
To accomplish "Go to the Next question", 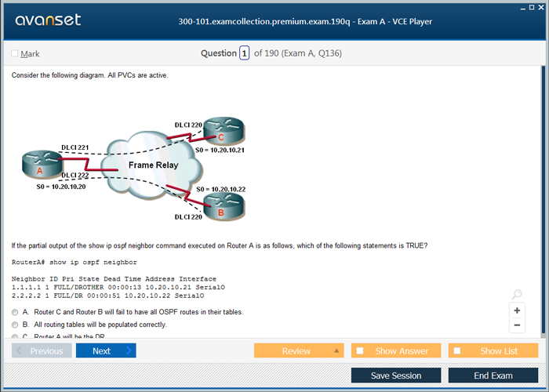I will tap(106, 351).
